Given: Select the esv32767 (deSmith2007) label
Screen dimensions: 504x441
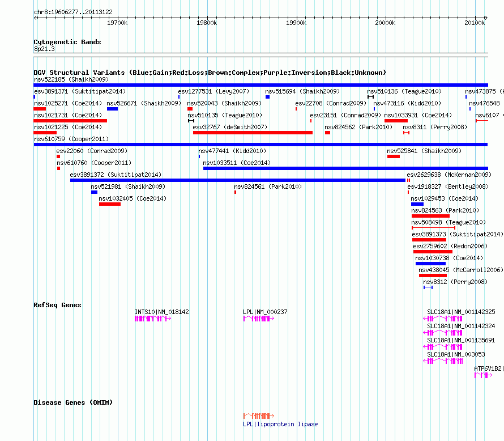Looking at the screenshot, I should coord(230,127).
